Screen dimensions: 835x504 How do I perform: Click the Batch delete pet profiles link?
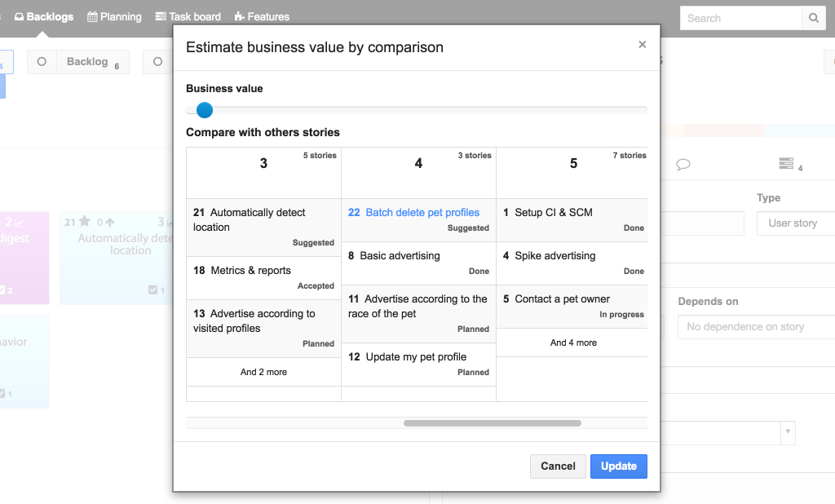click(x=422, y=213)
